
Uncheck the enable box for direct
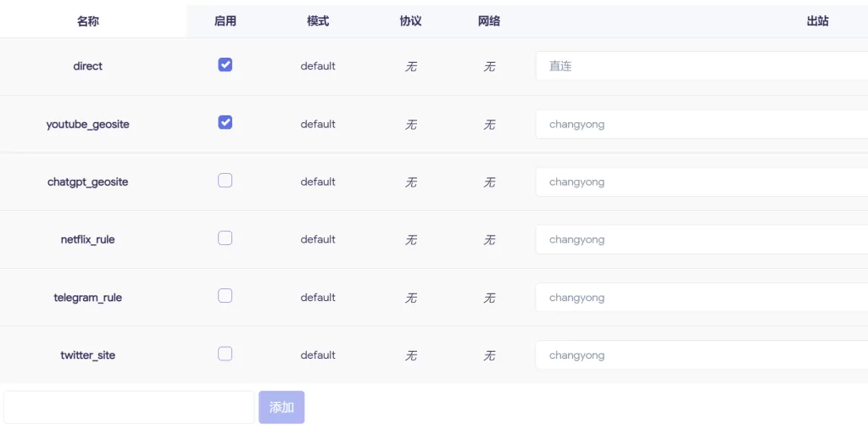[225, 64]
